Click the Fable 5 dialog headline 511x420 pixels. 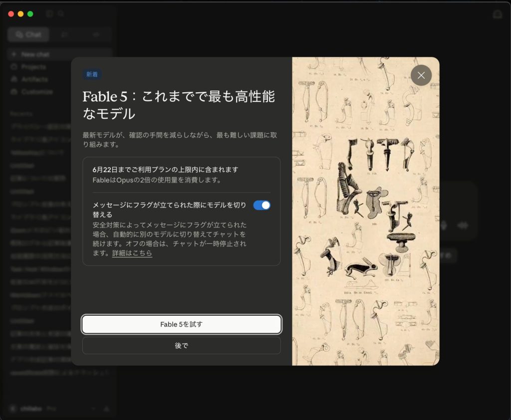179,105
